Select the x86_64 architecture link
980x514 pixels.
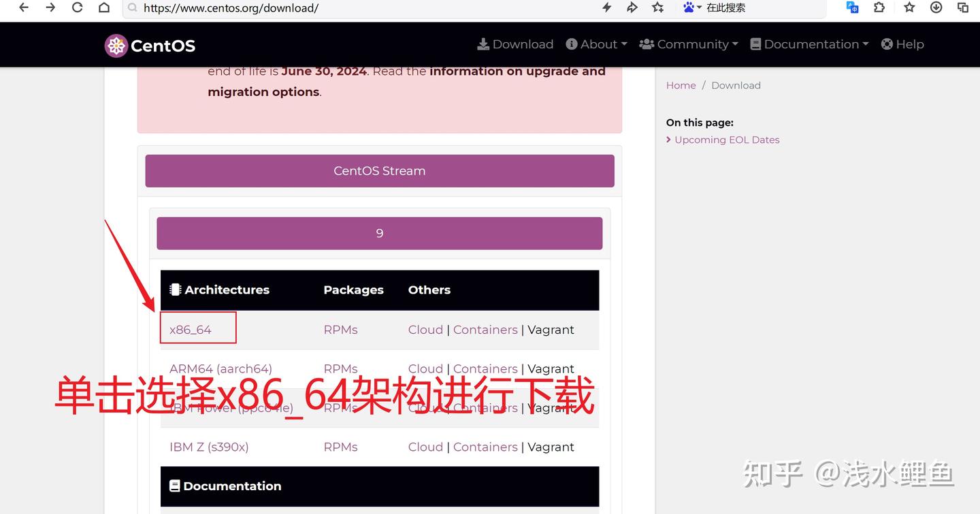click(191, 329)
